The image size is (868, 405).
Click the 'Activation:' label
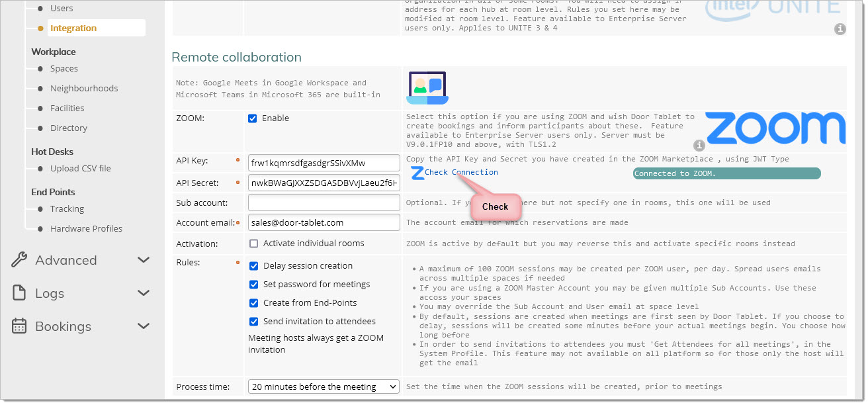point(197,244)
